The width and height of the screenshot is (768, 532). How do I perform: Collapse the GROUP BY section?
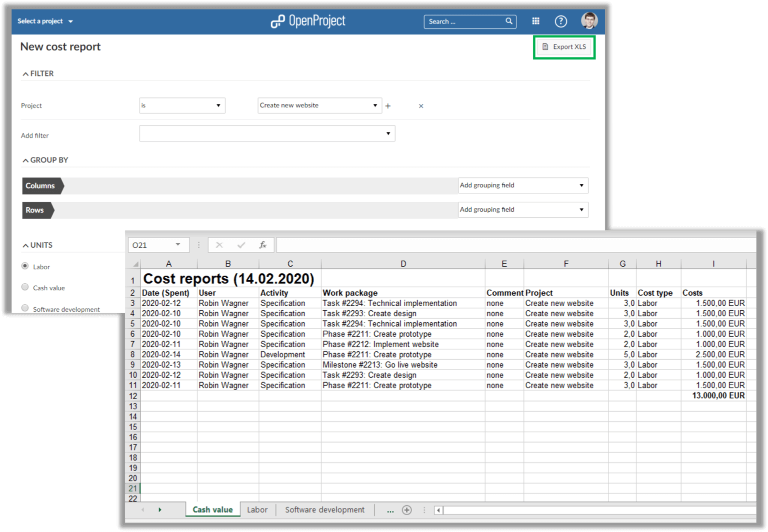25,160
